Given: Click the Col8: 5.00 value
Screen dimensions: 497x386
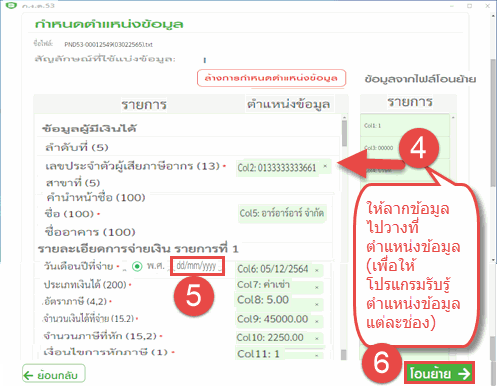Looking at the screenshot, I should tap(263, 300).
